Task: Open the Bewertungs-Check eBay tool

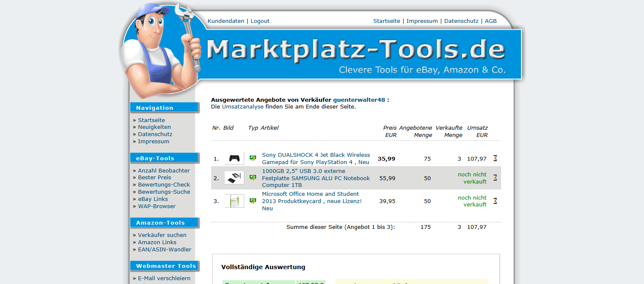Action: point(164,185)
